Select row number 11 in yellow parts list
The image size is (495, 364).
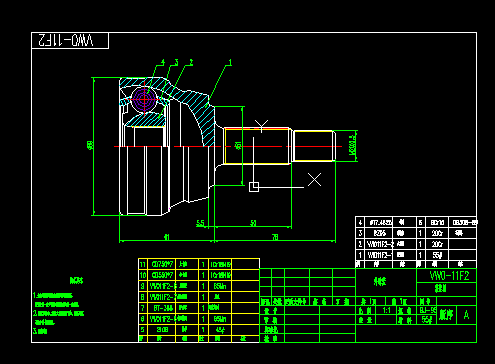[x=143, y=265]
